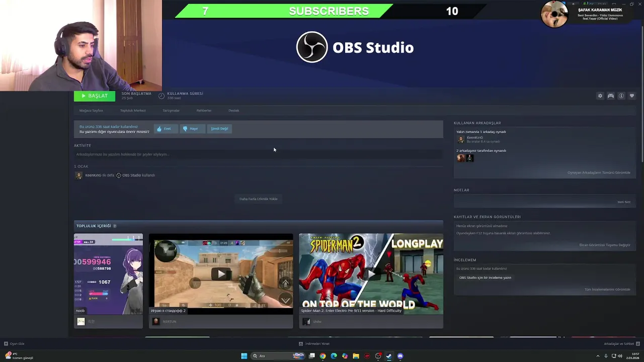Open the info icon for OBS Studio
The image size is (644, 362).
pos(621,96)
